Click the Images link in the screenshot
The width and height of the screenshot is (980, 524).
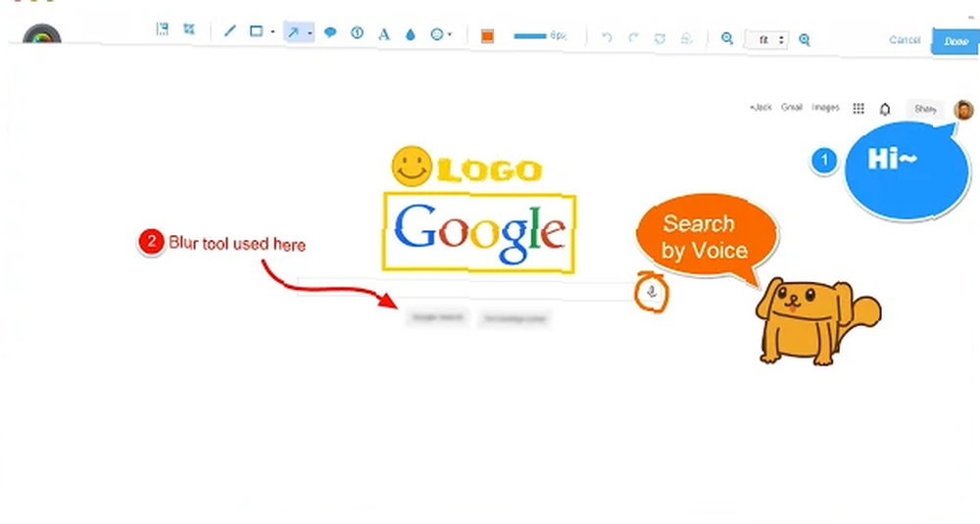tap(825, 108)
